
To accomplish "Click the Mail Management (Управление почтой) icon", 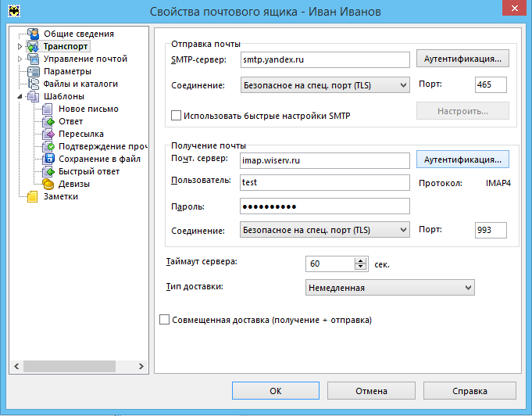I will (x=33, y=59).
